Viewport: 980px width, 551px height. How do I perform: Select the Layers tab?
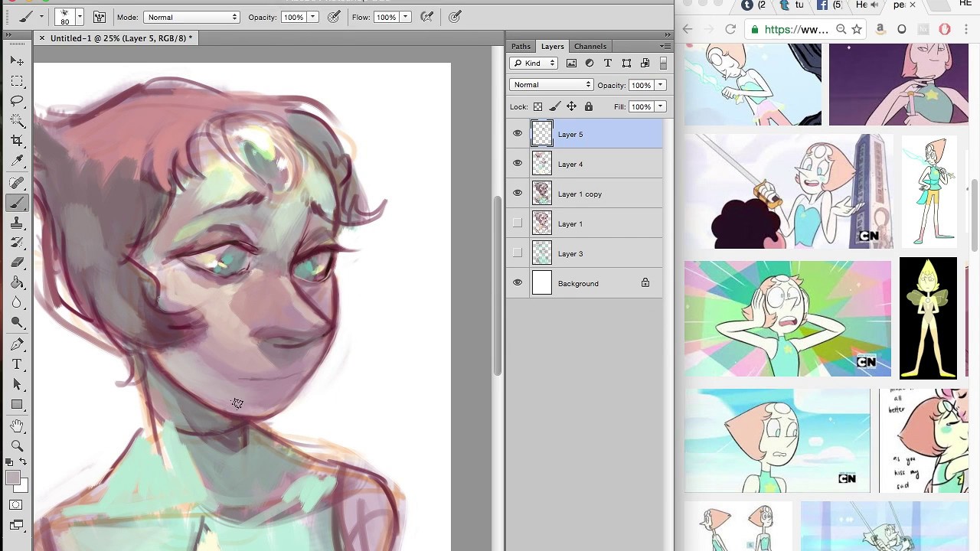pyautogui.click(x=552, y=47)
